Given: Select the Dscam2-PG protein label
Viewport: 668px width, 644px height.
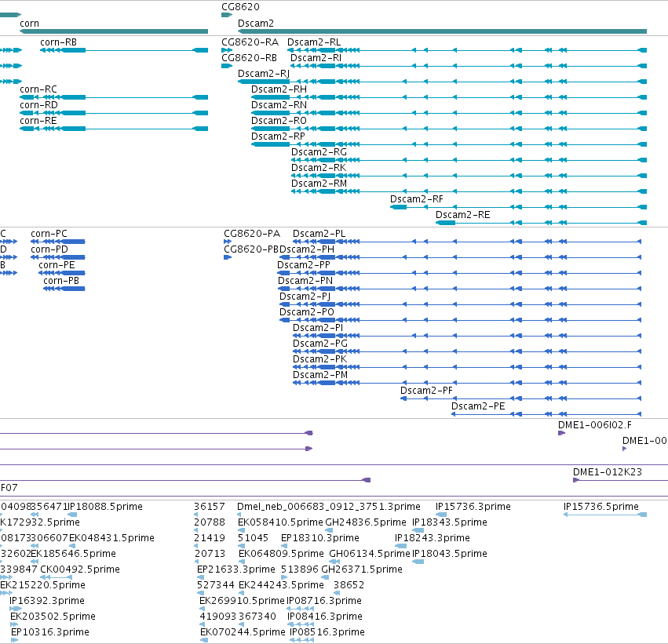Looking at the screenshot, I should (320, 344).
